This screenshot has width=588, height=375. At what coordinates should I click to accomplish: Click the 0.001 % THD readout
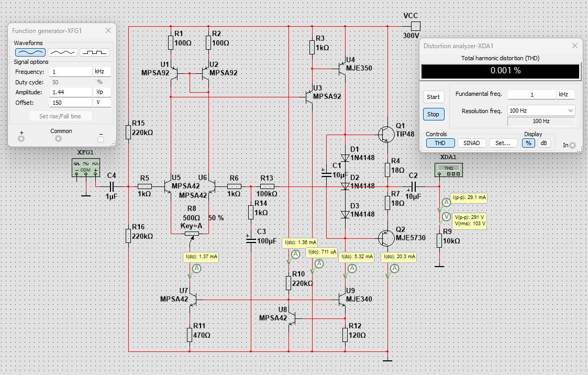pyautogui.click(x=500, y=71)
